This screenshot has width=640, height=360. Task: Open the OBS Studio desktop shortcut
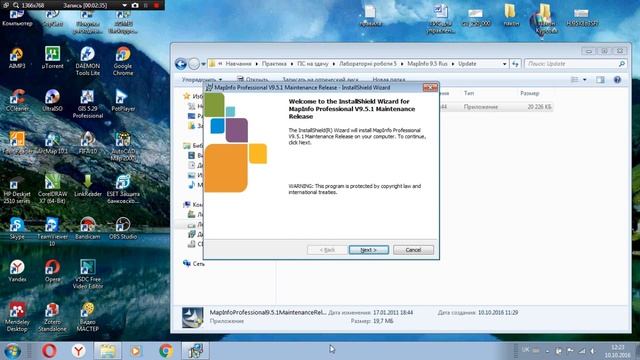point(123,228)
